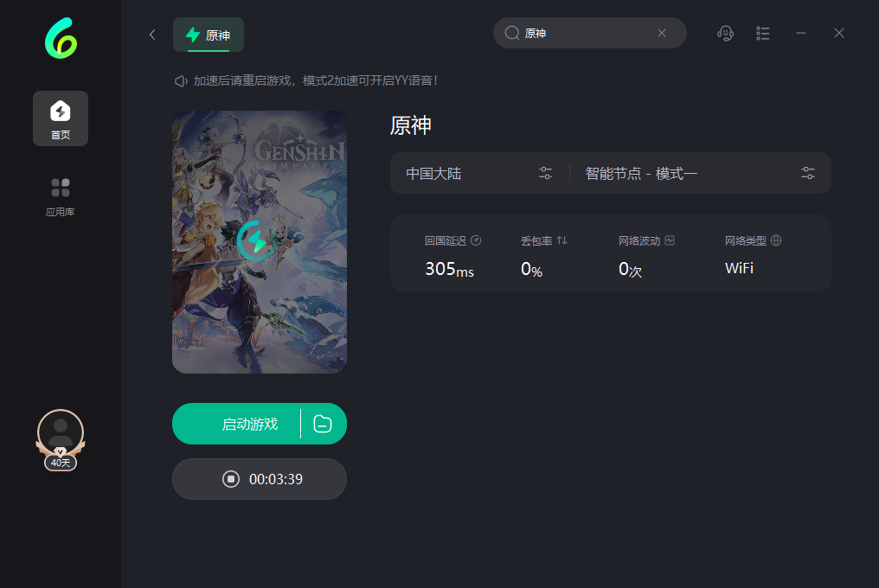Viewport: 879px width, 588px height.
Task: Open the 应用库 app library
Action: click(x=61, y=197)
